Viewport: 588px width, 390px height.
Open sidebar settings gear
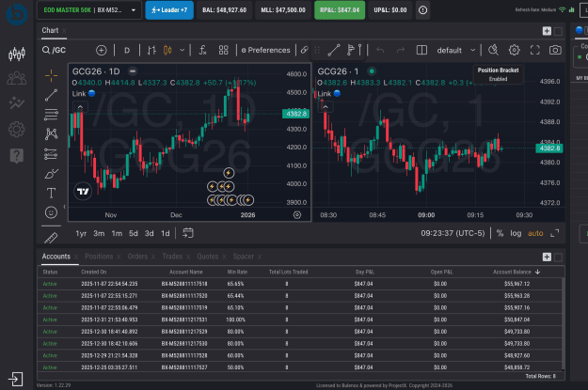pos(17,130)
